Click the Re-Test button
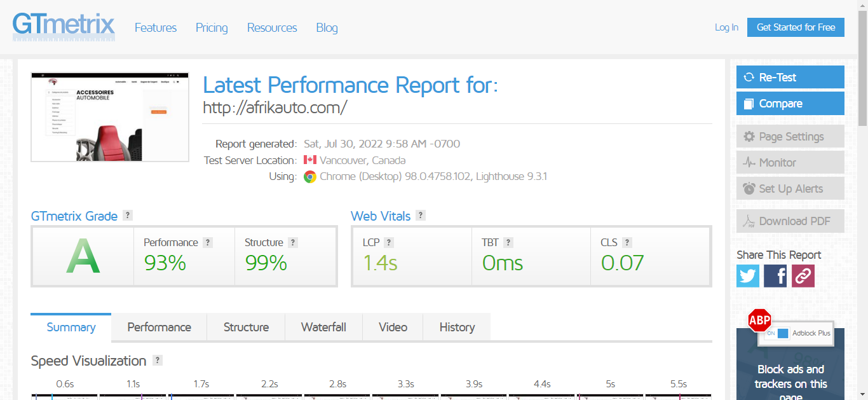868x400 pixels. coord(790,77)
